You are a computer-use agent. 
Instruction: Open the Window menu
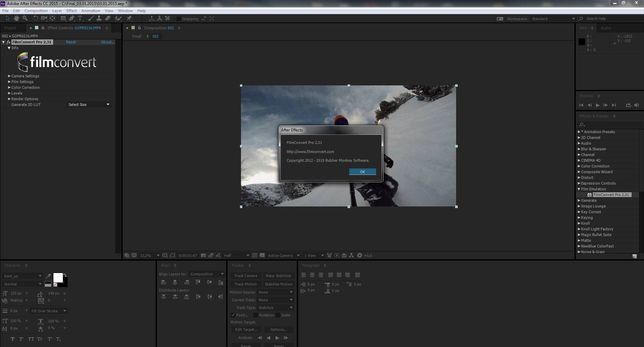click(125, 11)
